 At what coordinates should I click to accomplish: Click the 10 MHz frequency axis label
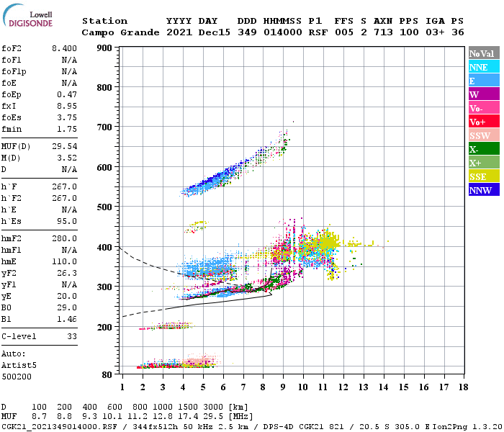coord(303,387)
